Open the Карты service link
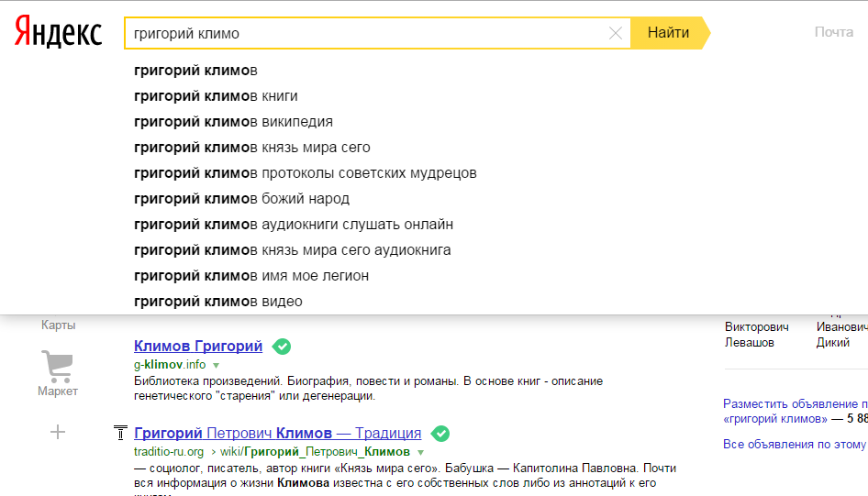This screenshot has width=868, height=496. pos(58,325)
